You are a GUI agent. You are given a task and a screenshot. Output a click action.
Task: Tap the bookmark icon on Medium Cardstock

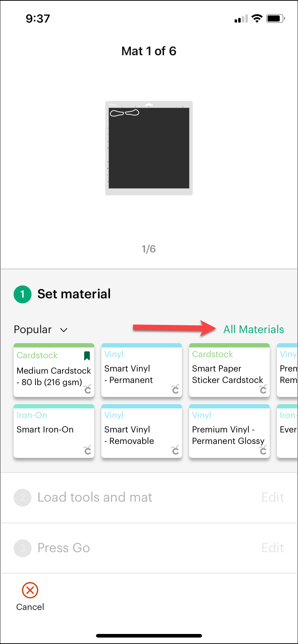(87, 356)
